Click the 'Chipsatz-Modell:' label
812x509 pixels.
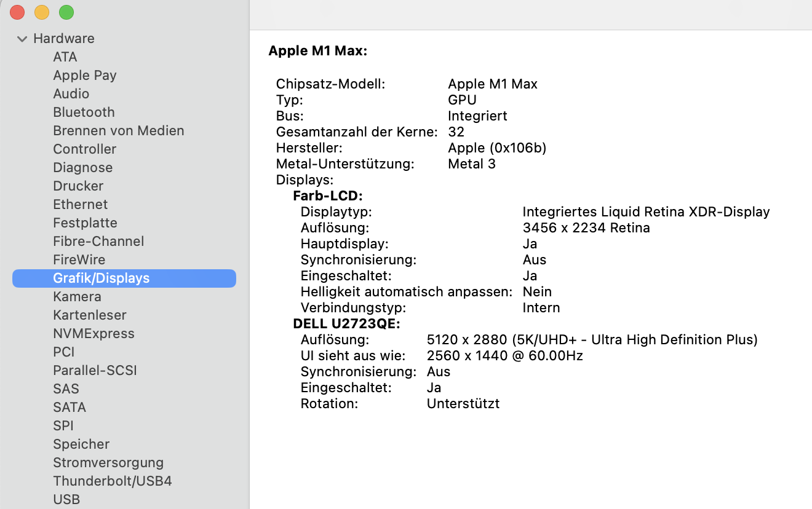[331, 84]
